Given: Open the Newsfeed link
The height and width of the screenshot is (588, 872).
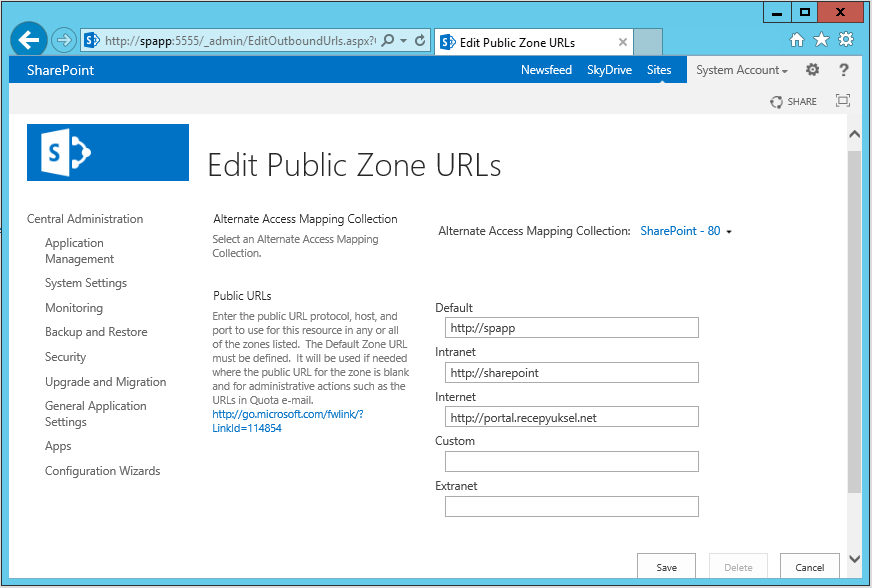Looking at the screenshot, I should [x=546, y=70].
